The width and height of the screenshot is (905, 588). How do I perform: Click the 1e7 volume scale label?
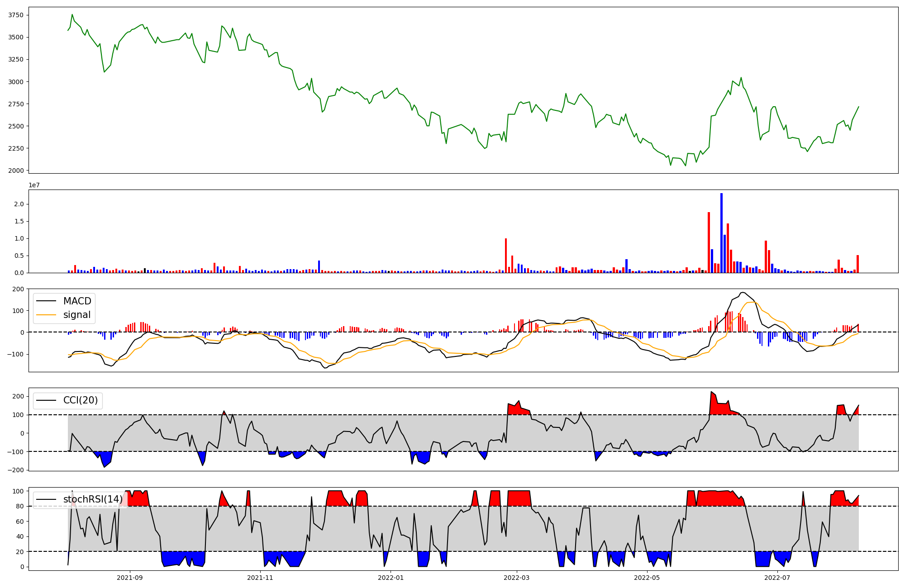tap(34, 185)
